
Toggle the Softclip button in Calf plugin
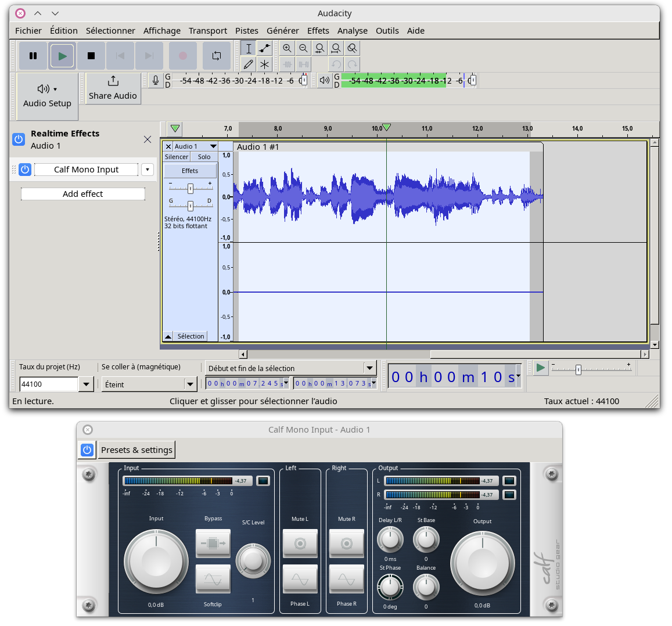[213, 579]
